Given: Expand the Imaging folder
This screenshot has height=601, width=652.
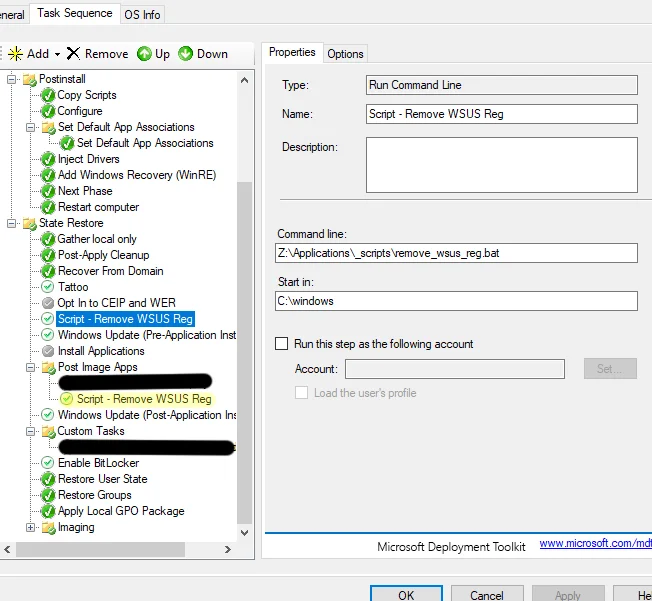Looking at the screenshot, I should tap(30, 527).
